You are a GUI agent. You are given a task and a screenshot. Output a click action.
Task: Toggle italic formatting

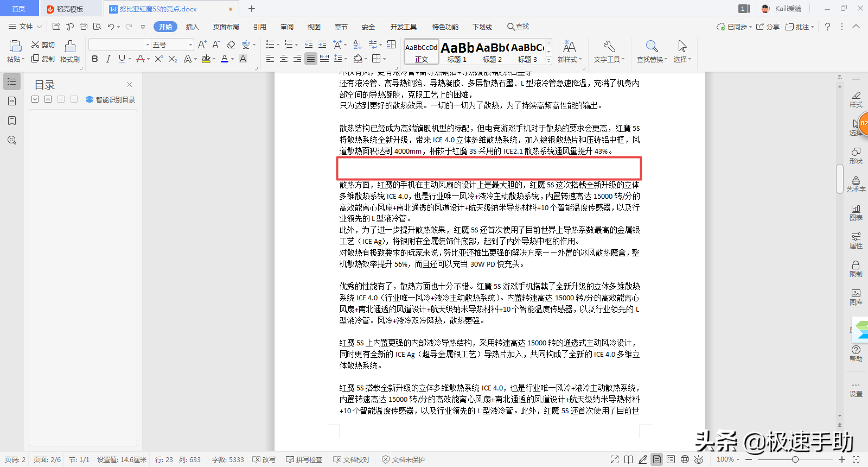(x=108, y=59)
